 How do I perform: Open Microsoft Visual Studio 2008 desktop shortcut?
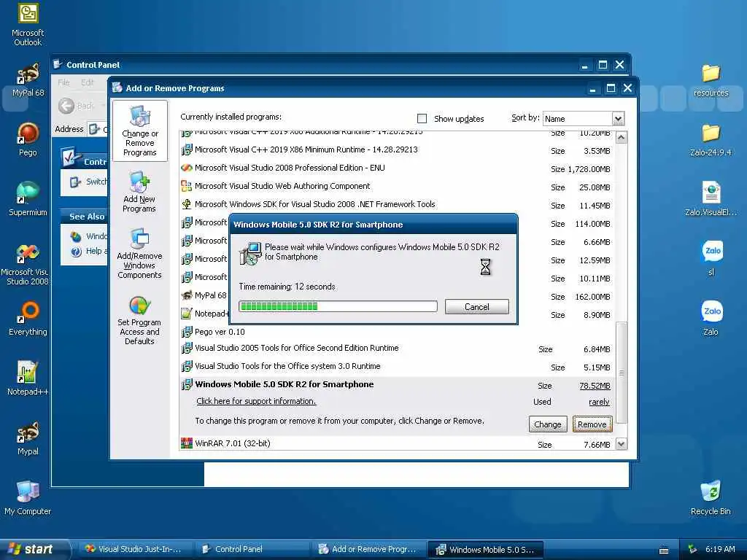[27, 265]
